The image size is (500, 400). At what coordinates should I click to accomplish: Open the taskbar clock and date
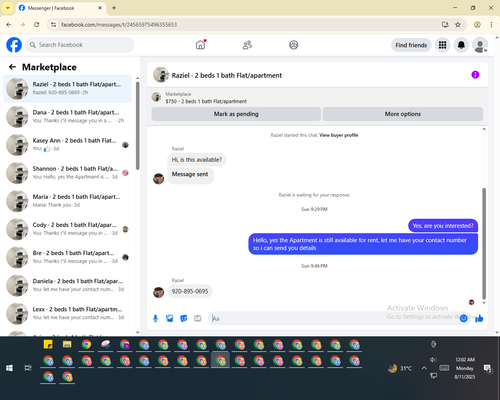[x=465, y=368]
